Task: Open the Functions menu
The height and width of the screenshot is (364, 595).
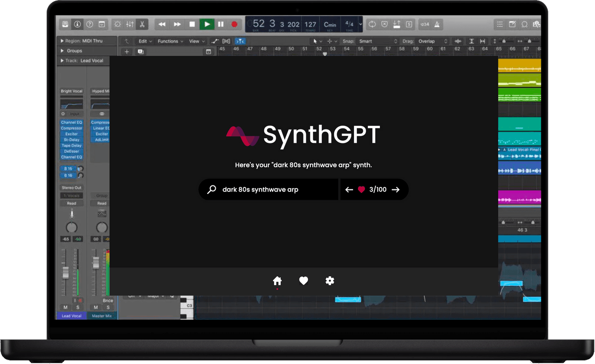Action: tap(171, 41)
